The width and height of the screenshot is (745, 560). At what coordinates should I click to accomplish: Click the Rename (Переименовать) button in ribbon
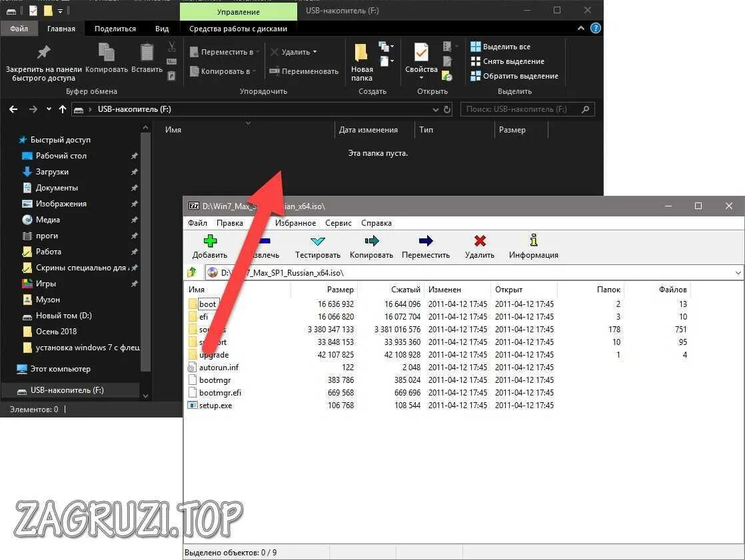click(x=304, y=71)
